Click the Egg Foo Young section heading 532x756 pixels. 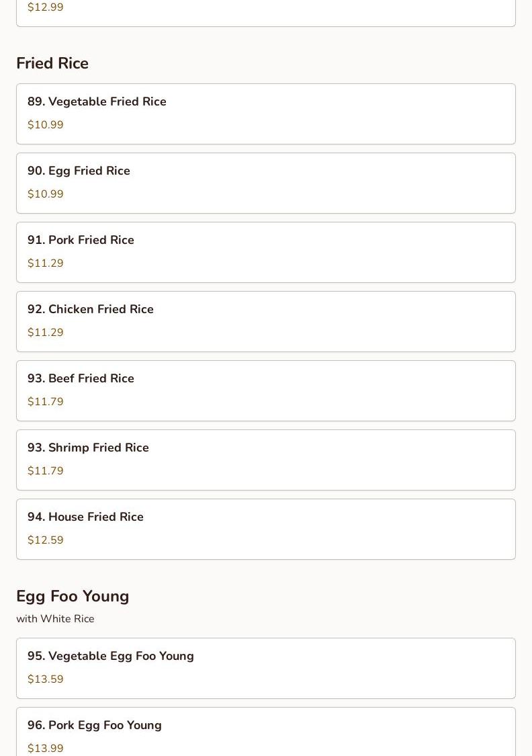click(x=73, y=596)
